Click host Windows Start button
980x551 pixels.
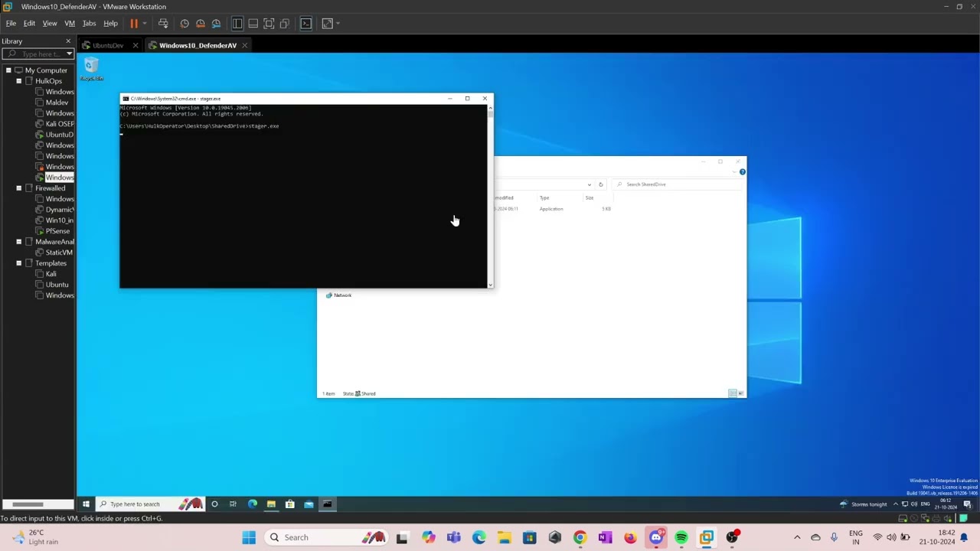pos(249,538)
